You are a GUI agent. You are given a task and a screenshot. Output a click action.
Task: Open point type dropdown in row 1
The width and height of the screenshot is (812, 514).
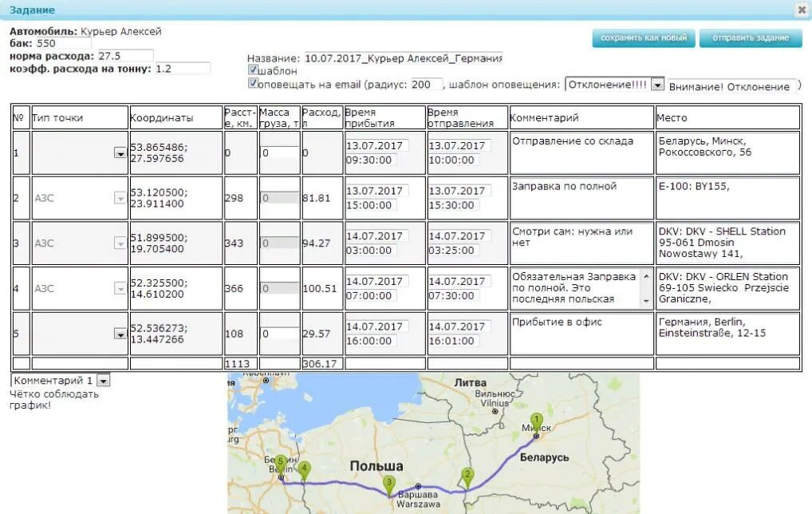(x=120, y=153)
